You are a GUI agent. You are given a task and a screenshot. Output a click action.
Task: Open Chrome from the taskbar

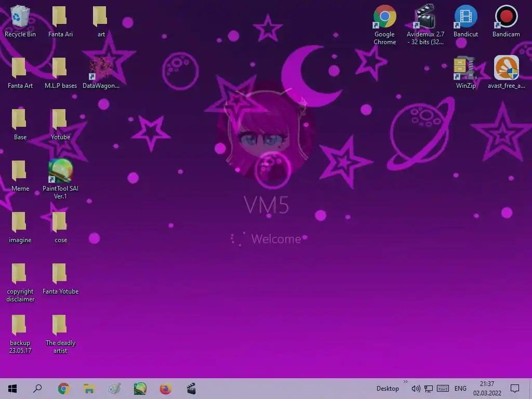(x=63, y=389)
